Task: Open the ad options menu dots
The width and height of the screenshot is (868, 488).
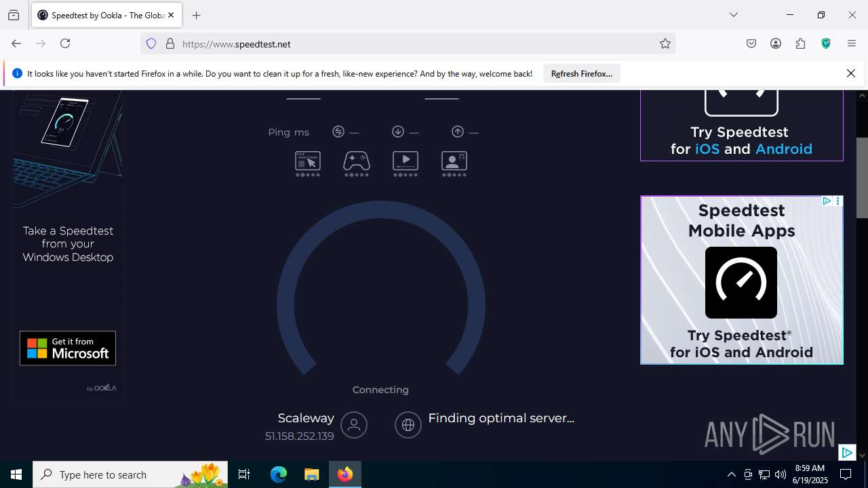Action: click(x=838, y=201)
